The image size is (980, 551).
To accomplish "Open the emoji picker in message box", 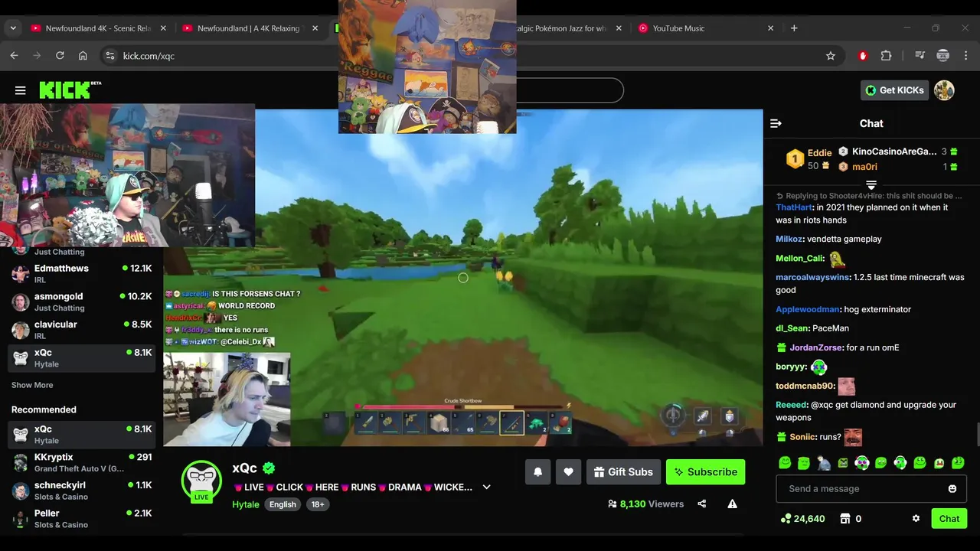I will tap(952, 489).
